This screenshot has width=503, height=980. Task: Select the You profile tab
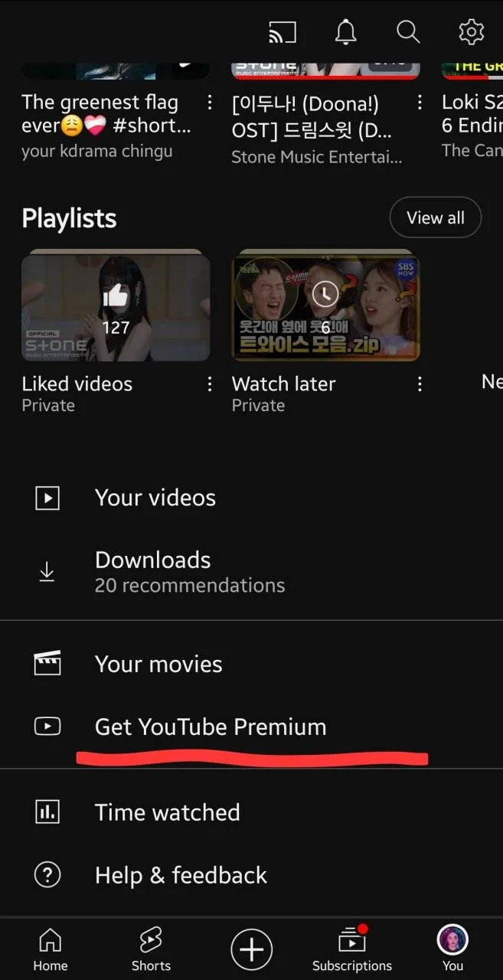pyautogui.click(x=452, y=950)
